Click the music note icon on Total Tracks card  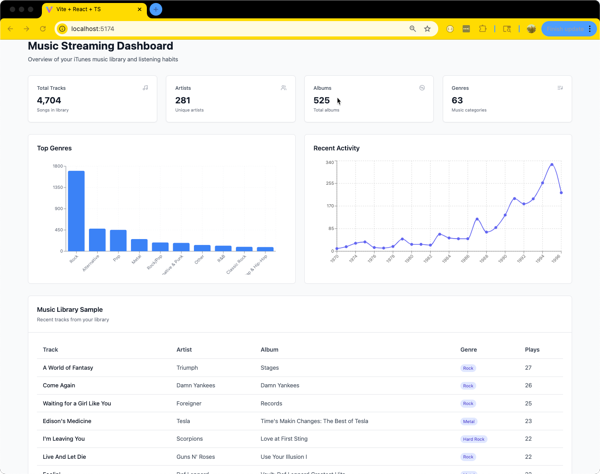point(145,88)
